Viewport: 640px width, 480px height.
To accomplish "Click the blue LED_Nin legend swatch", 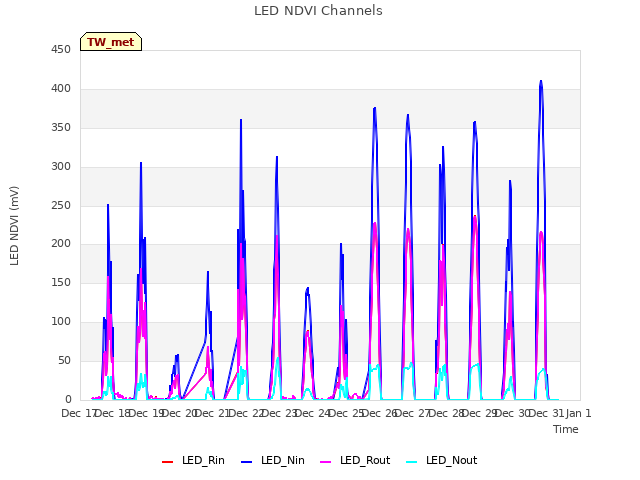I will (247, 462).
